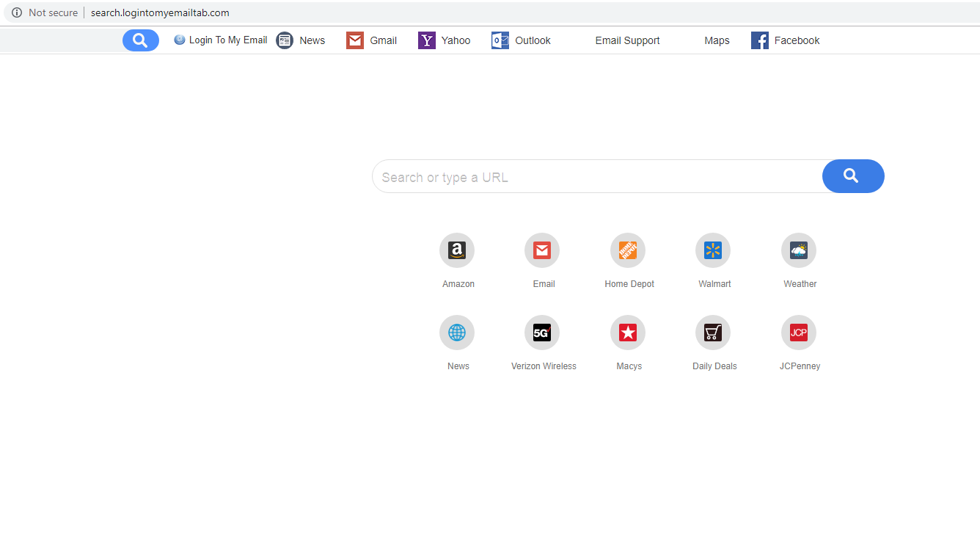Open the Home Depot shortcut icon
980x552 pixels.
[x=628, y=250]
